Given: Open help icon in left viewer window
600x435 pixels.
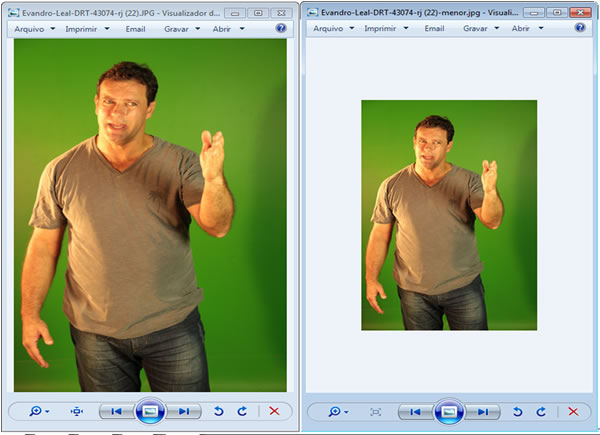Looking at the screenshot, I should point(281,28).
